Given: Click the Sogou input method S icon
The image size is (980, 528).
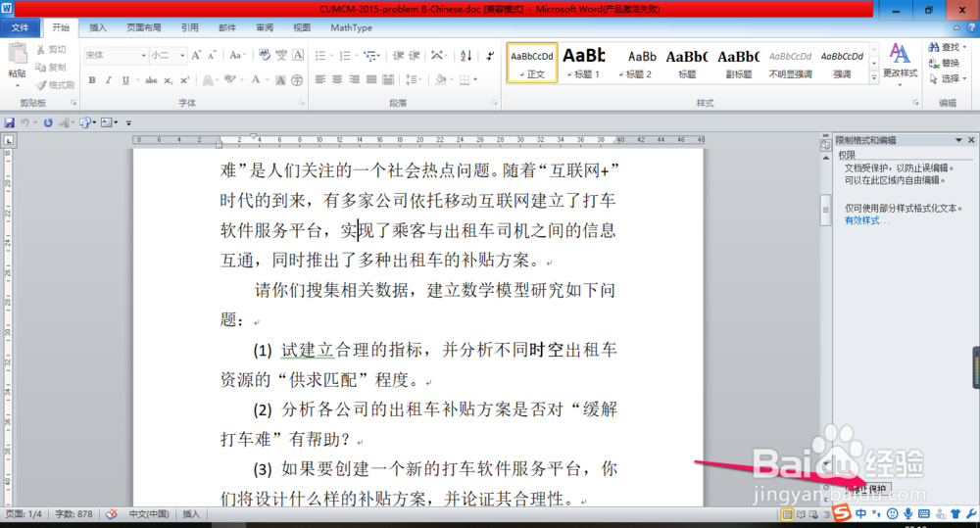Looking at the screenshot, I should (x=842, y=513).
